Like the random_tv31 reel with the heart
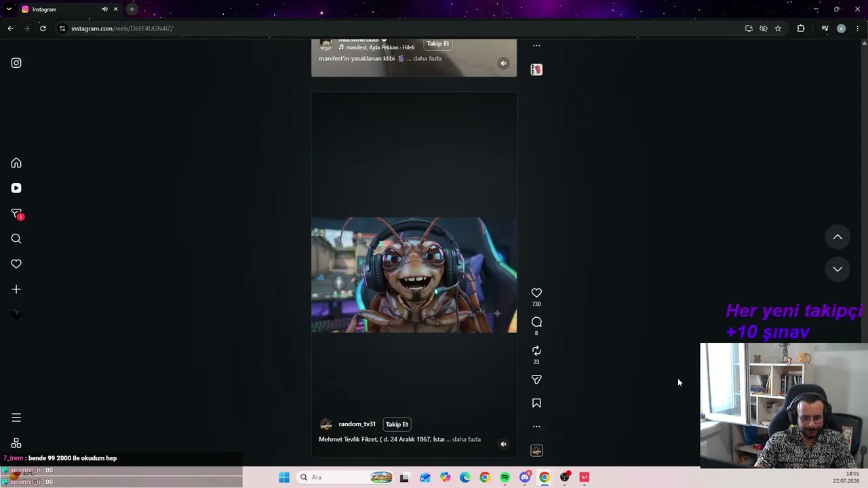Viewport: 868px width, 488px height. [536, 293]
